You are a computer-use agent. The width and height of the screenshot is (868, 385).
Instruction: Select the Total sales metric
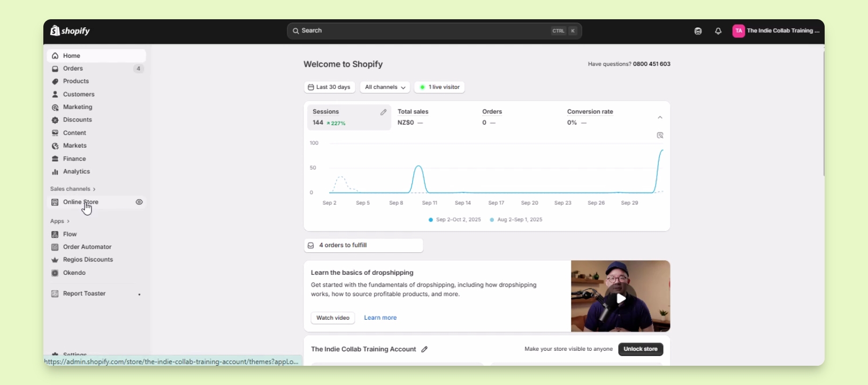(x=433, y=117)
